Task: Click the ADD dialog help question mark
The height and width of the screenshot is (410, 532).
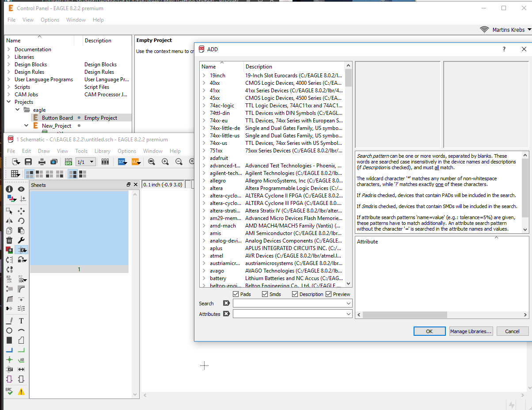Action: point(504,49)
